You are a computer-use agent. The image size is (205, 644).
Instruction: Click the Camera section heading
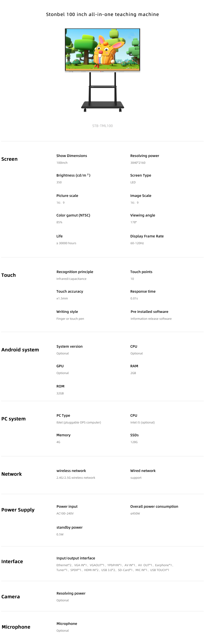pyautogui.click(x=10, y=596)
